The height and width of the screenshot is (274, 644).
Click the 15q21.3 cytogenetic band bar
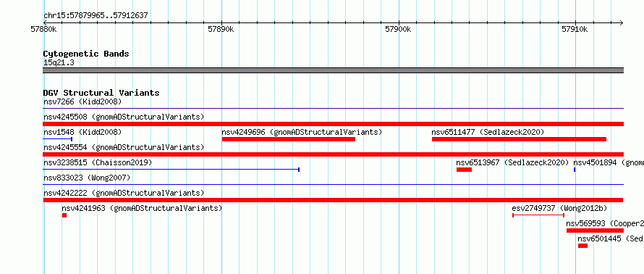click(334, 70)
